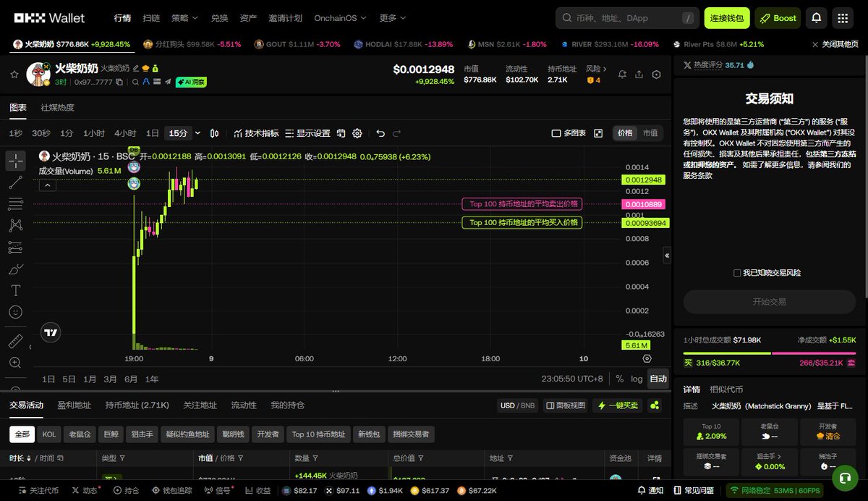
Task: Click the buy/sell volume ratio bar
Action: click(770, 353)
